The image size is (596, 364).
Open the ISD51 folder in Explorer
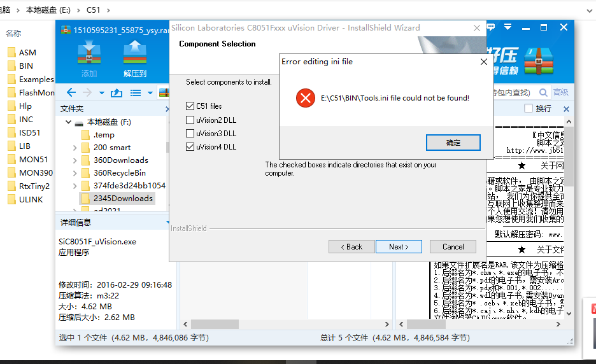coord(29,132)
